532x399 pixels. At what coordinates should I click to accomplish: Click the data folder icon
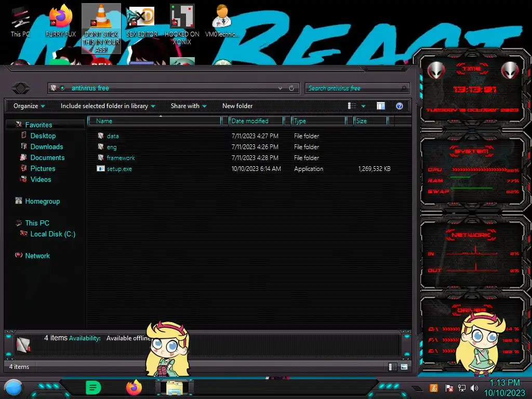click(101, 136)
